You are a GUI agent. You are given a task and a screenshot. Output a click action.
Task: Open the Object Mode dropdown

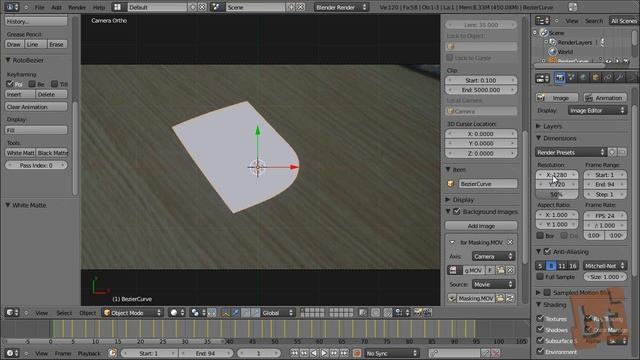(132, 313)
